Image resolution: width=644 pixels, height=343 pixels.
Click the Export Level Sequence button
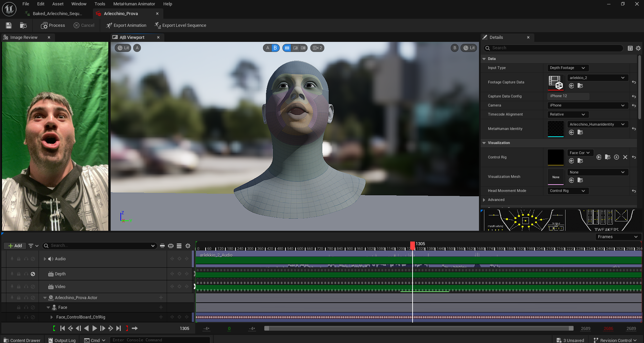click(x=180, y=25)
